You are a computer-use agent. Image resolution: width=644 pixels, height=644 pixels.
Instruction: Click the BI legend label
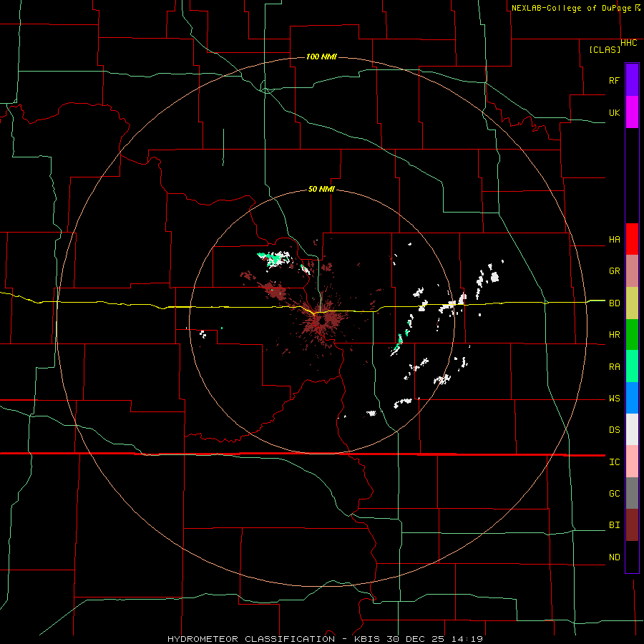coord(614,525)
